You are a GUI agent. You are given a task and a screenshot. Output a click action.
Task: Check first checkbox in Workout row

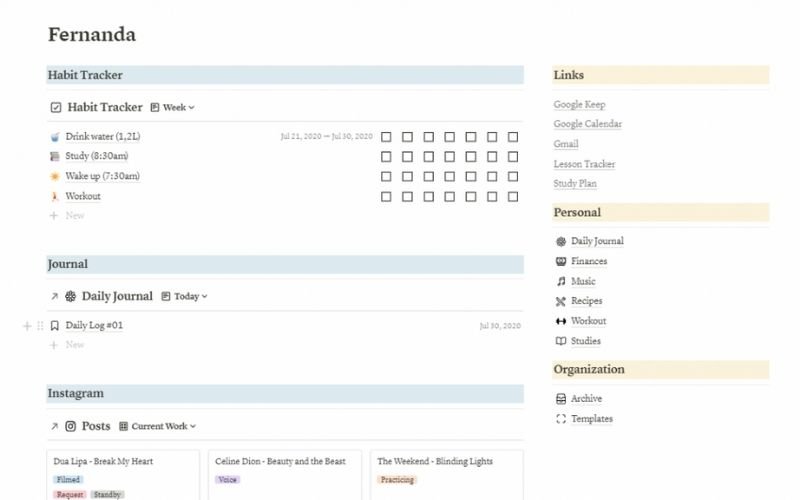coord(386,196)
